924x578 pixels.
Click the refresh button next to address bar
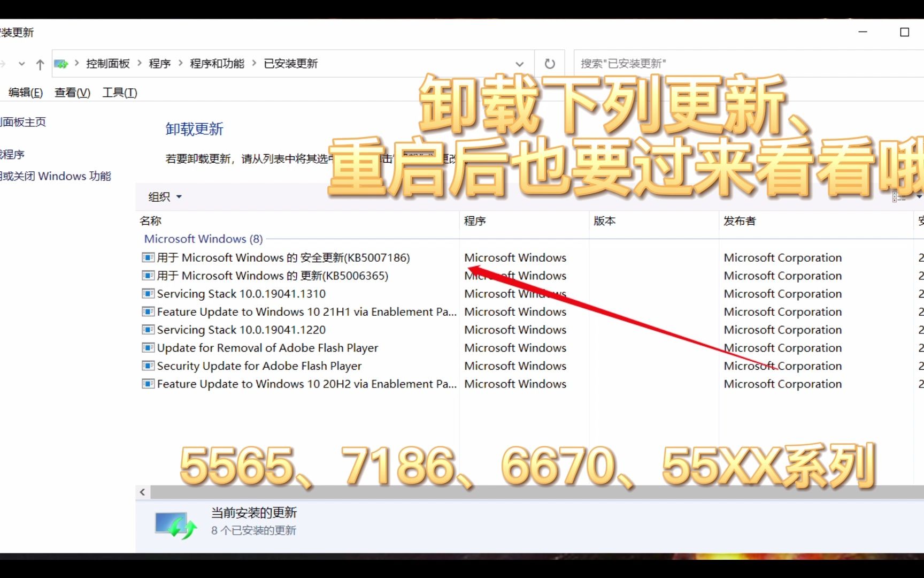tap(550, 64)
